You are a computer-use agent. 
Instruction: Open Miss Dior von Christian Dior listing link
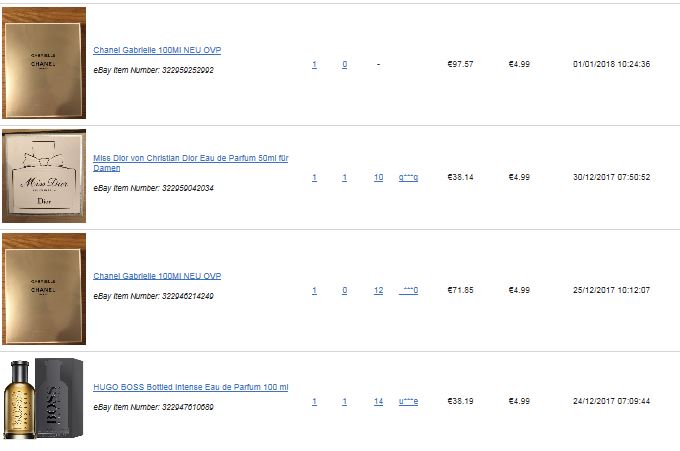[191, 163]
